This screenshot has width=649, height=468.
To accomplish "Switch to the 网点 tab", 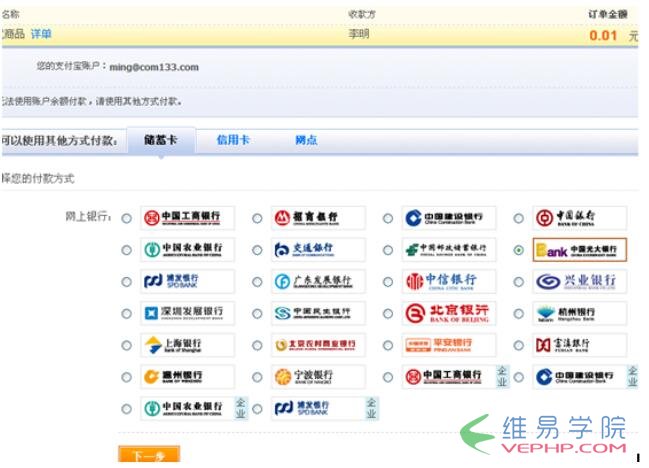I will pos(306,140).
